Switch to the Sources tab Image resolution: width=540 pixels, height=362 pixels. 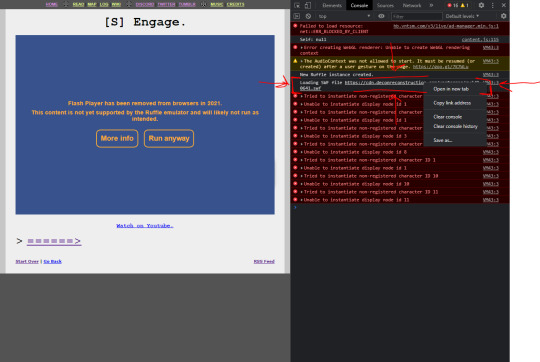(385, 5)
